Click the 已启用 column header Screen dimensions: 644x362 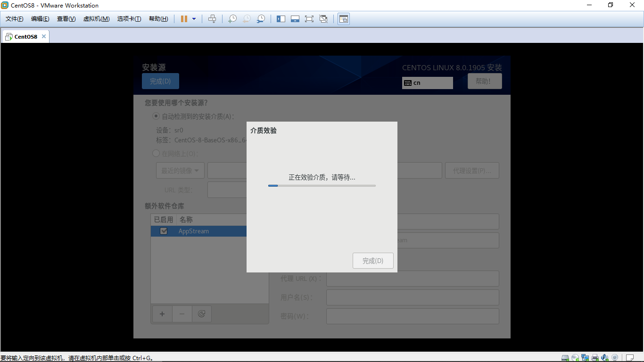[164, 220]
